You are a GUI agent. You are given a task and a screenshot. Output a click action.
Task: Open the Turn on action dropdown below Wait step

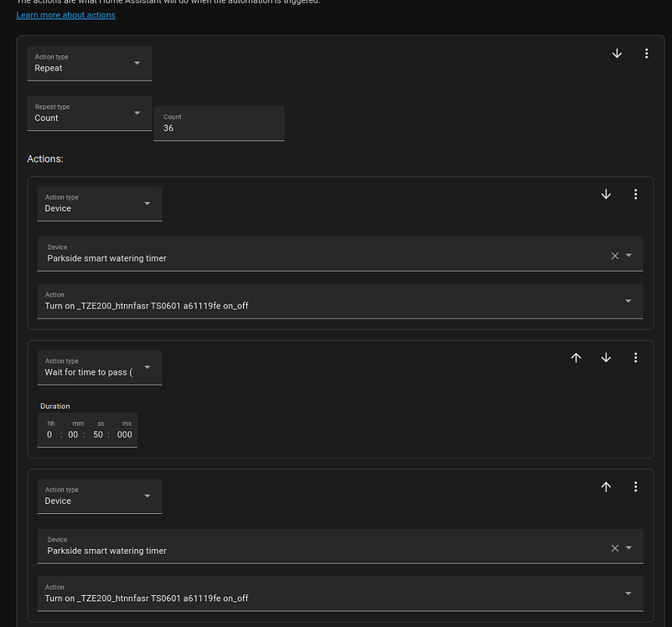340,593
